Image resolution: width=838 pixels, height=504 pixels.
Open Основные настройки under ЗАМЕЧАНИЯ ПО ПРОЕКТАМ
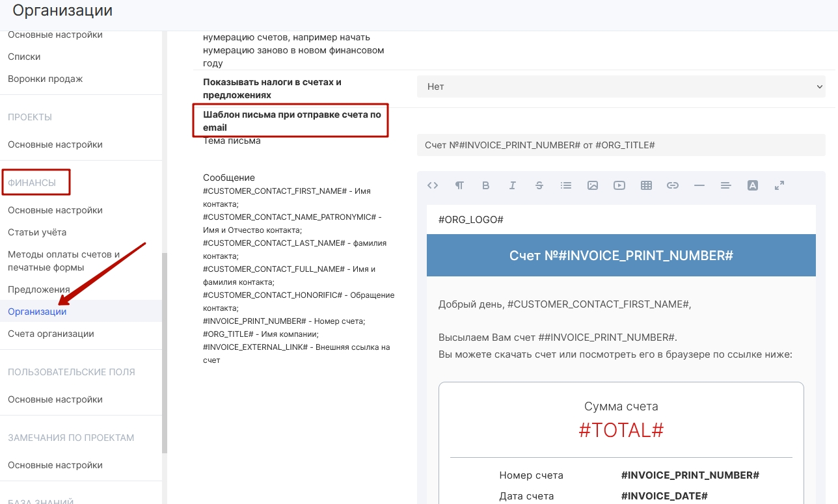coord(55,465)
